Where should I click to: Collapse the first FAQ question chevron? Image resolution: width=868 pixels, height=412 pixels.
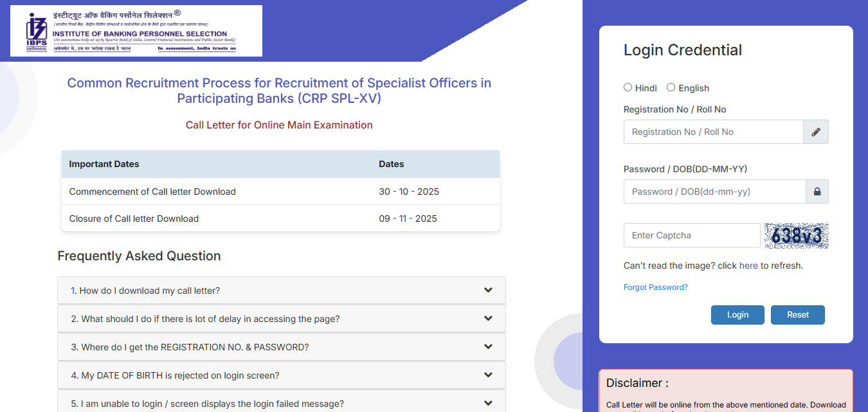(x=487, y=290)
